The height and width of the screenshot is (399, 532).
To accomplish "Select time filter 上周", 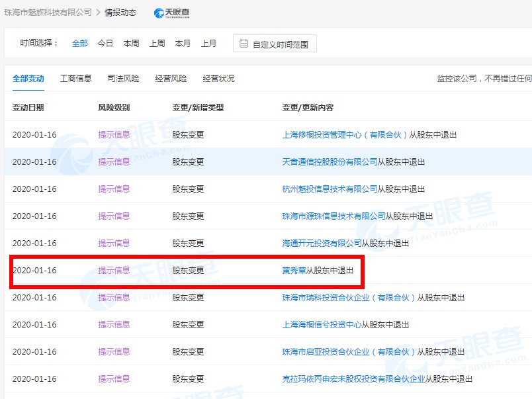I will [x=157, y=44].
